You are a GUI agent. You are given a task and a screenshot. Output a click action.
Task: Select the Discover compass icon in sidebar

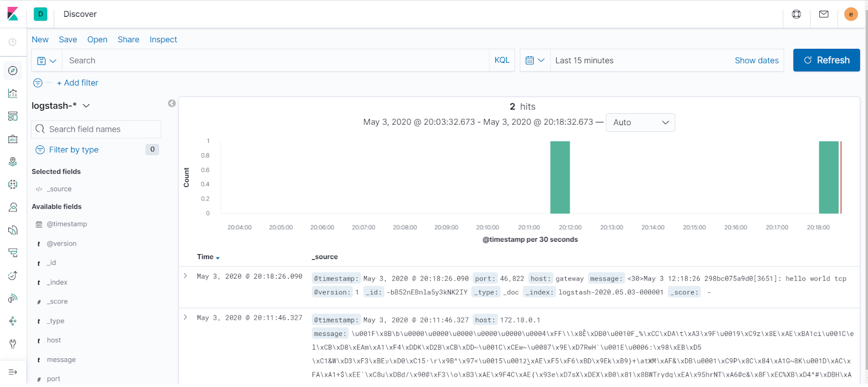point(13,70)
